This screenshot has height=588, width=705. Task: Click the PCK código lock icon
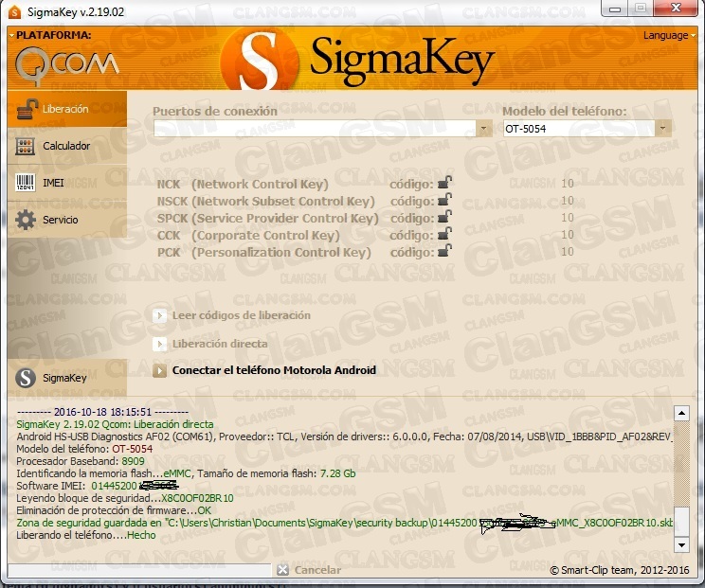coord(444,251)
